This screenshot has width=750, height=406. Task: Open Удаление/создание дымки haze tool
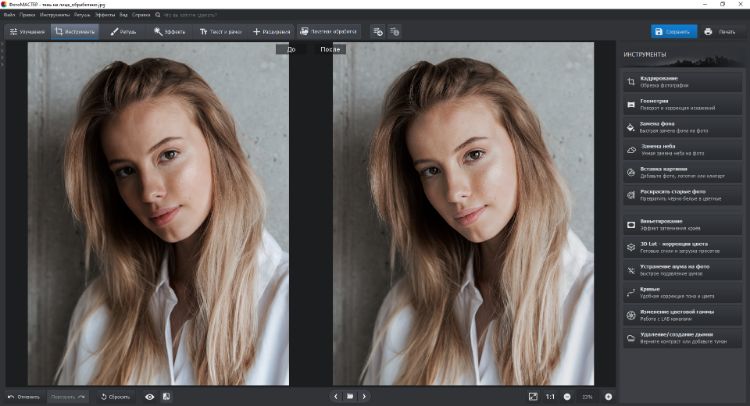point(683,338)
